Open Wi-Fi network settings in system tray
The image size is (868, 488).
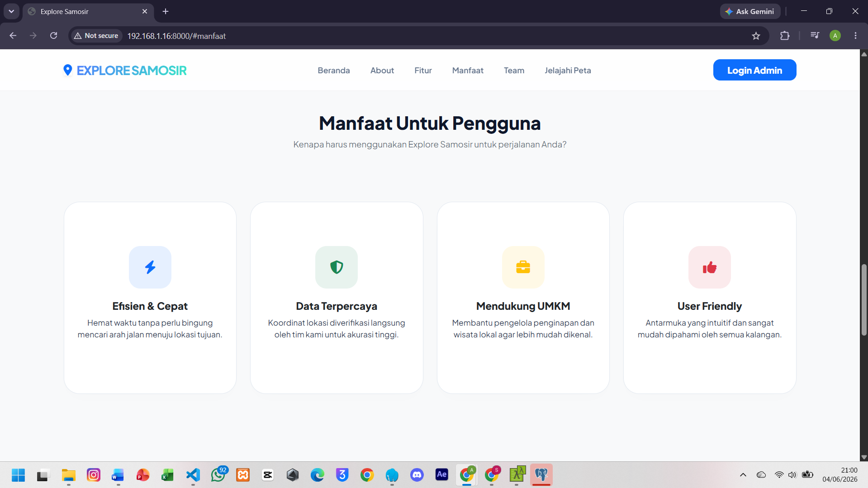[x=779, y=475]
